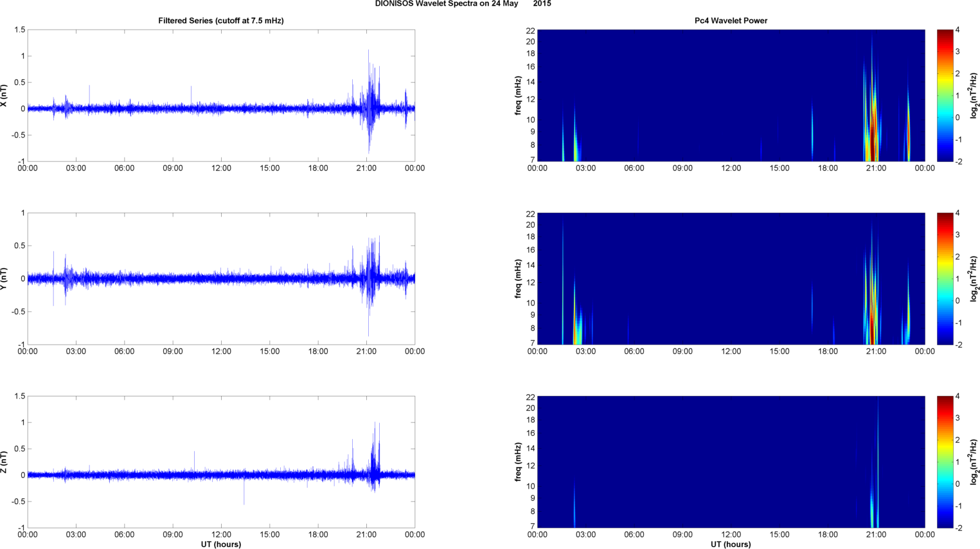The image size is (980, 549).
Task: Open the top Pc4 wavelet spectrogram
Action: click(731, 95)
